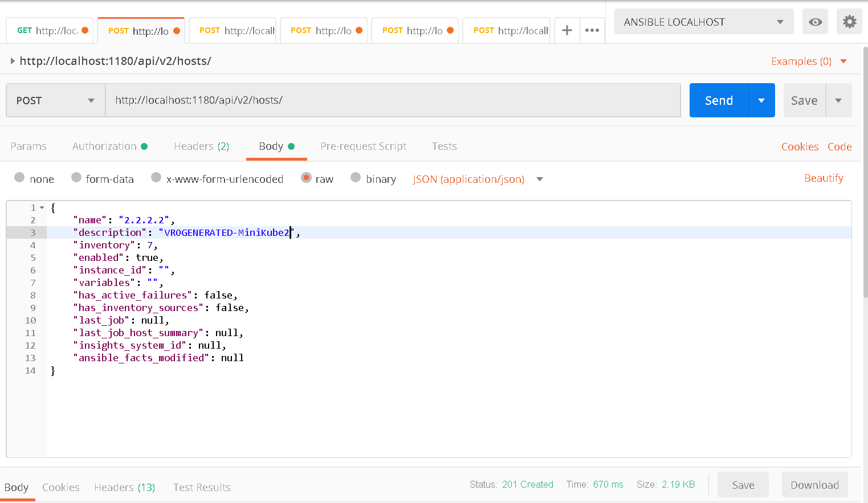Screen dimensions: 868x503
Task: Click the Download response button
Action: click(814, 485)
